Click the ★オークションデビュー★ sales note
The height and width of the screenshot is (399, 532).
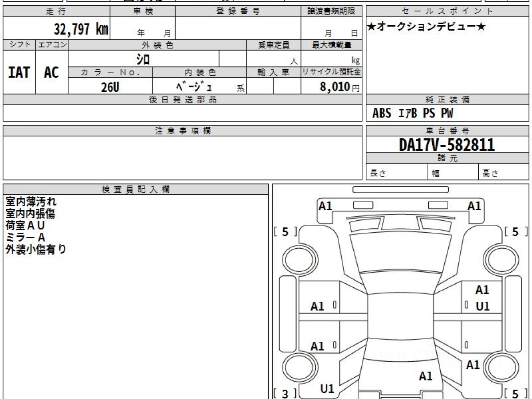point(426,27)
